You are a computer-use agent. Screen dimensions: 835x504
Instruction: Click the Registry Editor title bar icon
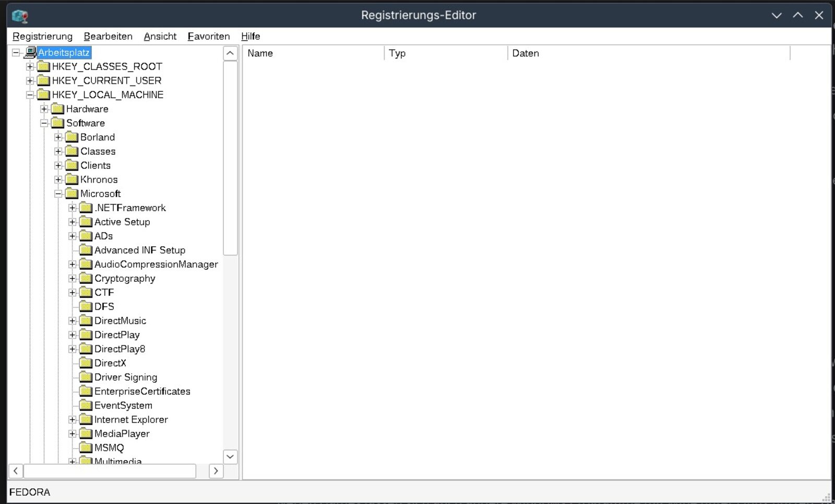coord(20,16)
